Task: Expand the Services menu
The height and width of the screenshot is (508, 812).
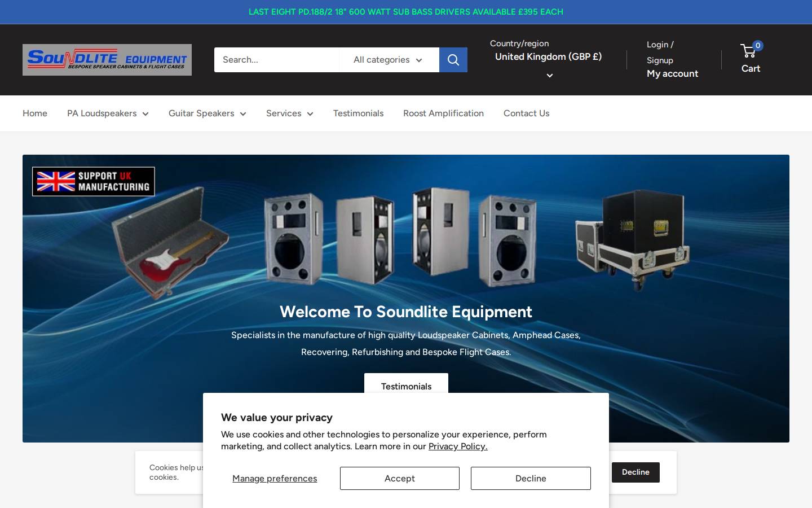Action: point(290,113)
